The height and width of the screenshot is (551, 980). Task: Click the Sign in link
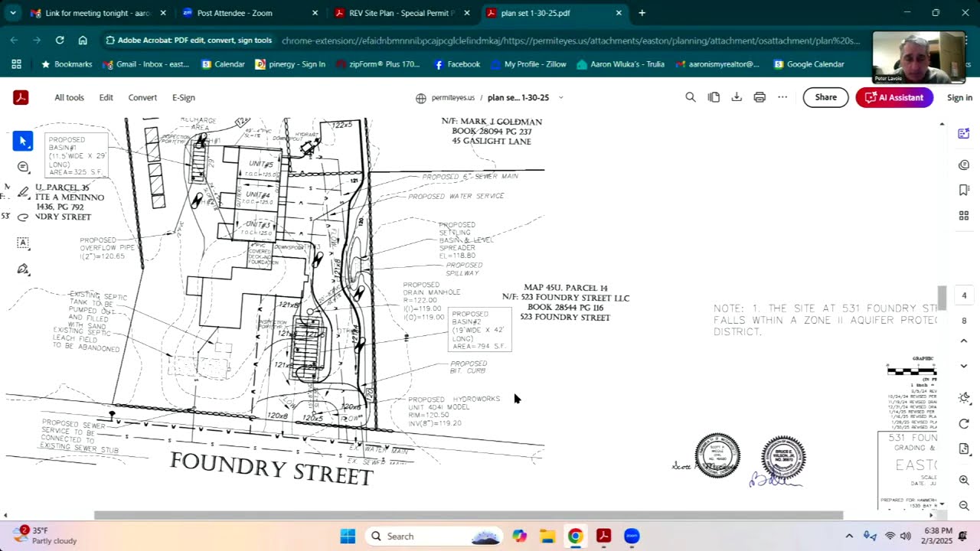[x=959, y=97]
